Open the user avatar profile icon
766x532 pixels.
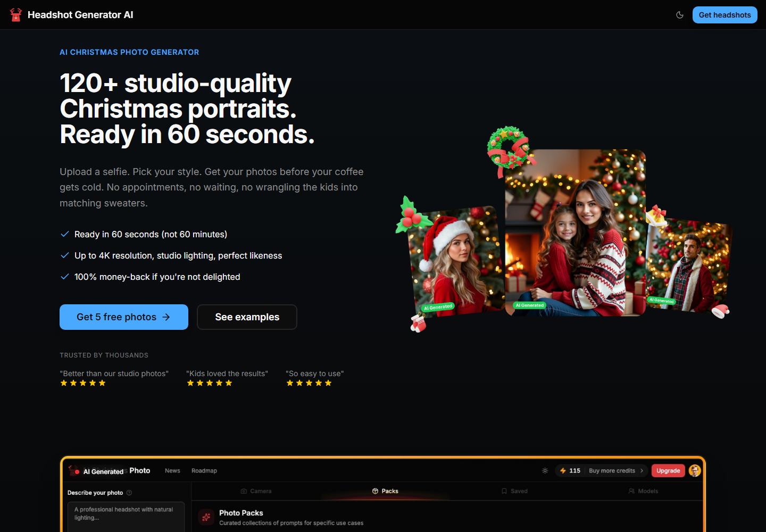click(695, 471)
